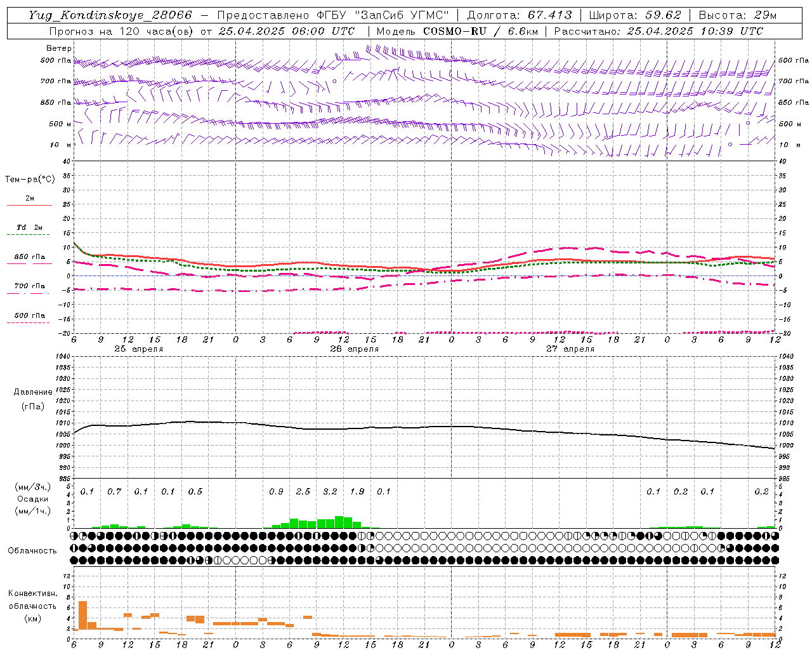
Task: Click the '2м' temperature legend label
Action: [x=30, y=199]
